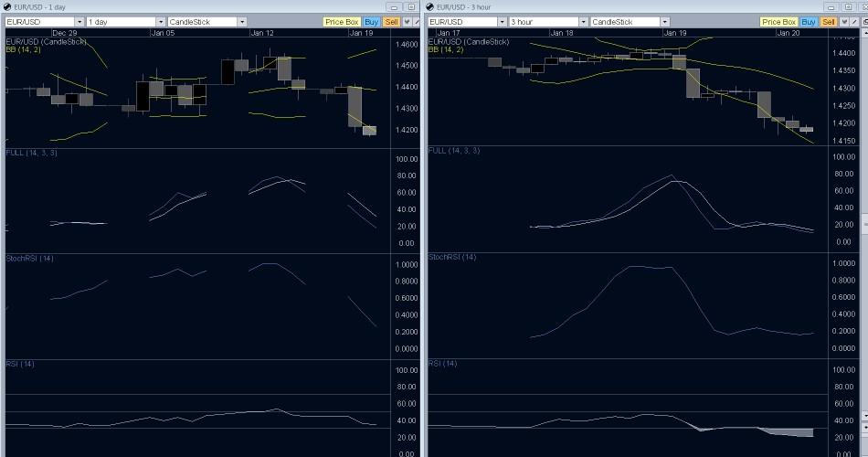Click the Jan 12 date marker on the 1 day chart
This screenshot has width=868, height=457.
(262, 33)
